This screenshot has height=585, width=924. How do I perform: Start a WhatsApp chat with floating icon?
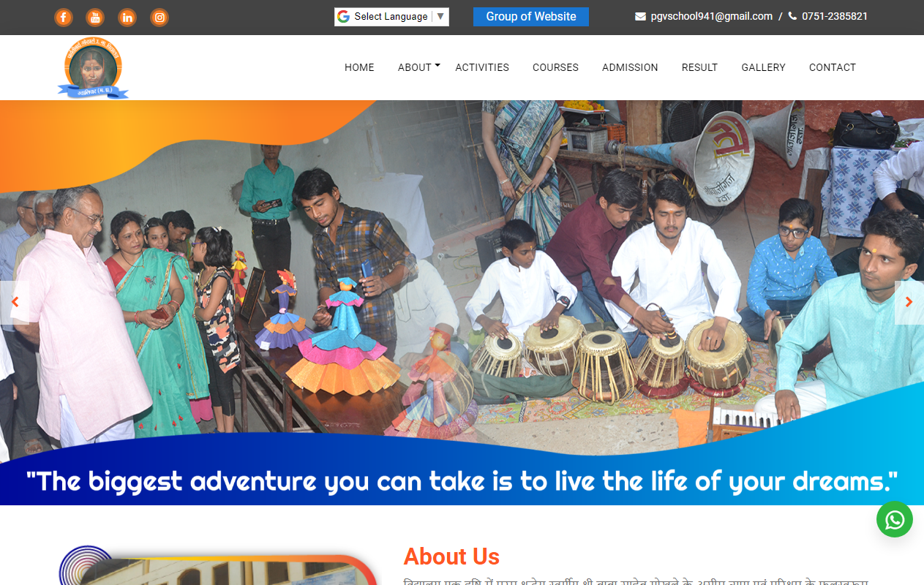click(x=895, y=519)
